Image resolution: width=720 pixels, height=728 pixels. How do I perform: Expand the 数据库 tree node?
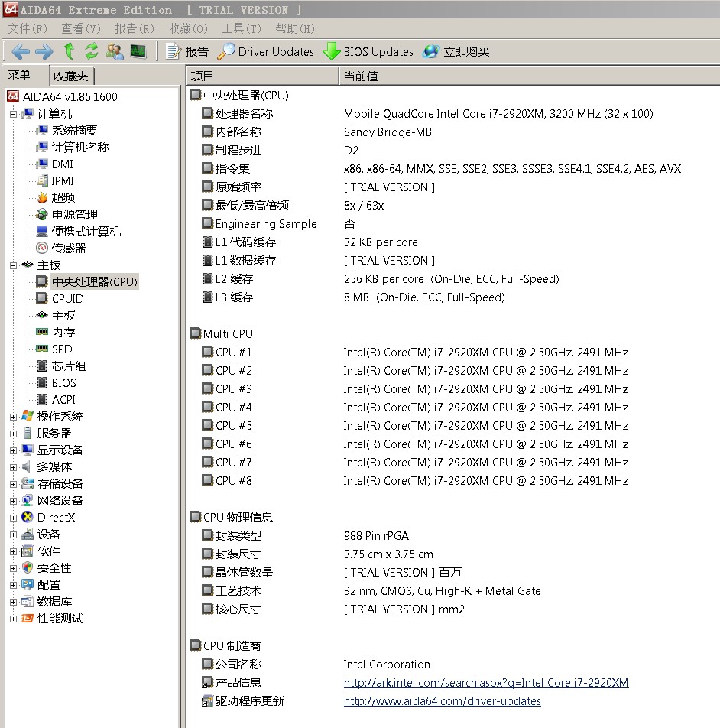[14, 602]
